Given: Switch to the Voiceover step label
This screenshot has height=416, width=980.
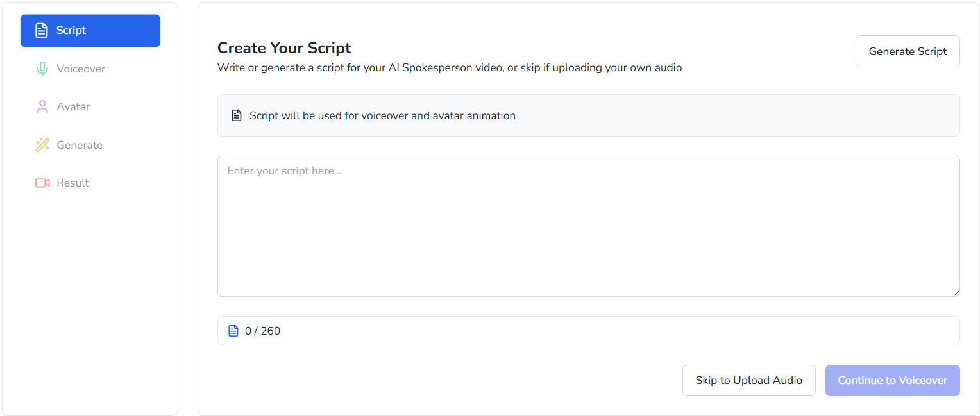Looking at the screenshot, I should [x=81, y=69].
